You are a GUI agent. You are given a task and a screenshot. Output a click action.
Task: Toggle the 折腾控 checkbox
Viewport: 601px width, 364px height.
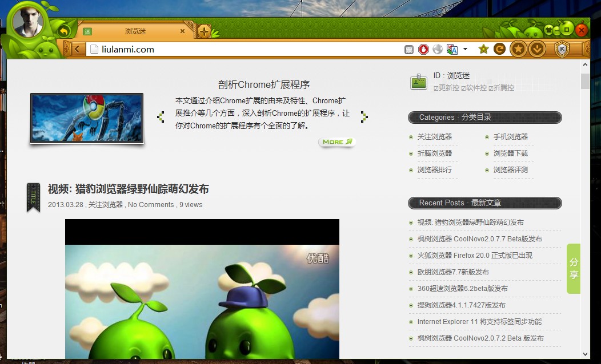tap(491, 88)
